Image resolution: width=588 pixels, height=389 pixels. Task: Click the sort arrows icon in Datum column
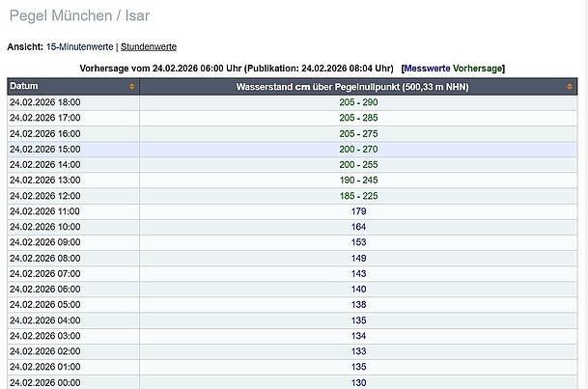(131, 87)
